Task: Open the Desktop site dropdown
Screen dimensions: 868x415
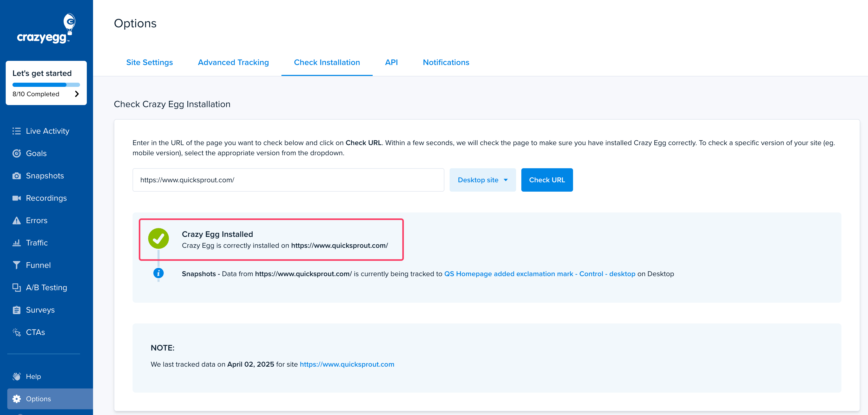Action: 483,180
